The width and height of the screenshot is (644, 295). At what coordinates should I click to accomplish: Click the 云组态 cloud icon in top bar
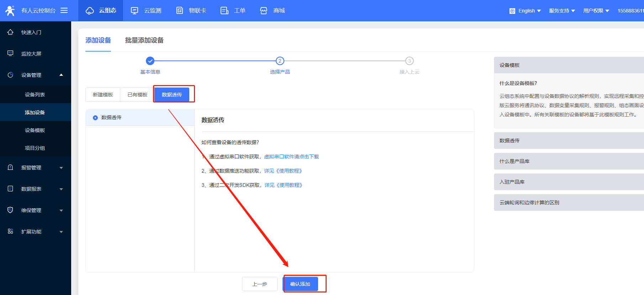[x=90, y=11]
